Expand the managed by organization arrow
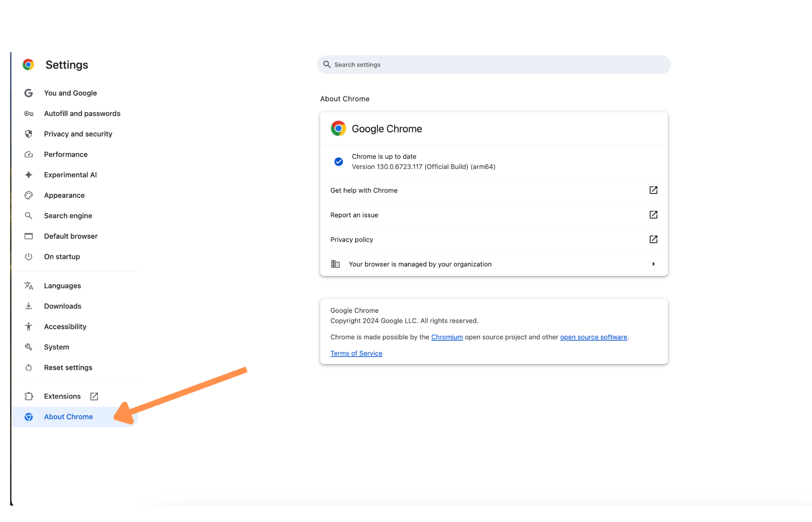The height and width of the screenshot is (522, 812). 653,264
